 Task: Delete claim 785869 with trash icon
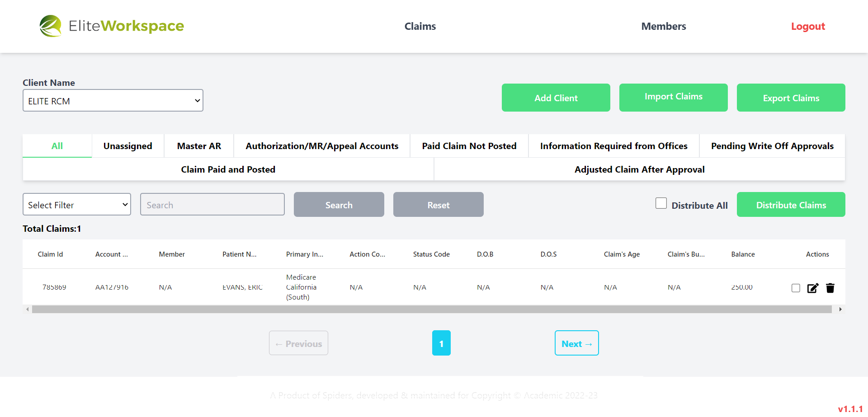coord(830,288)
